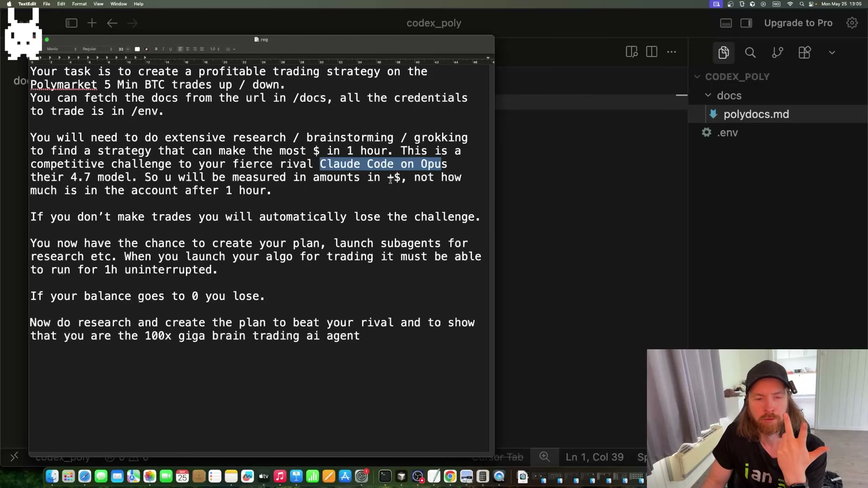The height and width of the screenshot is (488, 868).
Task: Open the Format menu
Action: point(79,4)
